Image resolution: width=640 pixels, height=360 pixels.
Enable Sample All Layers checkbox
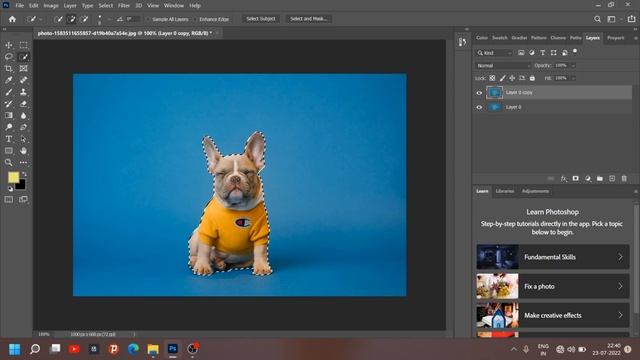[148, 19]
